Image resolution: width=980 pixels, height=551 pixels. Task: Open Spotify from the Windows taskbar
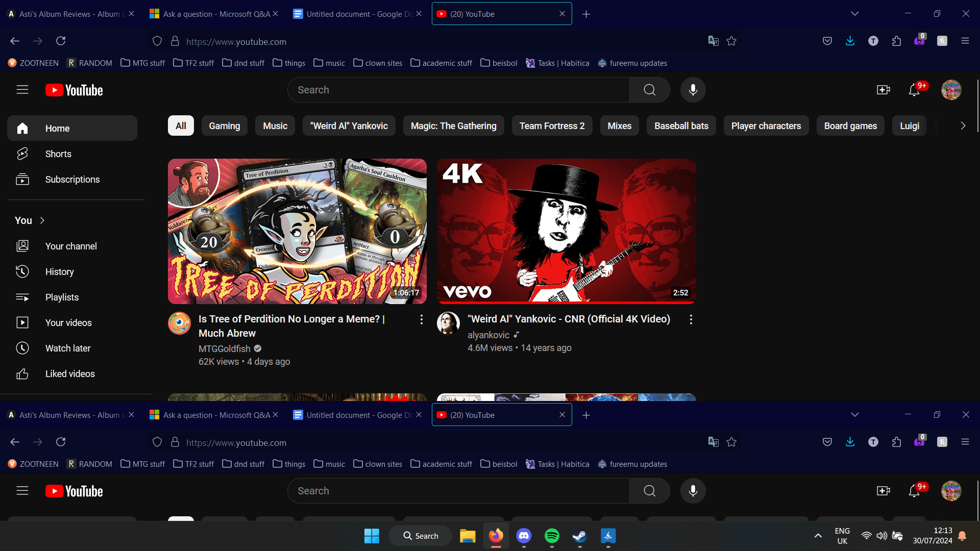[x=552, y=536]
